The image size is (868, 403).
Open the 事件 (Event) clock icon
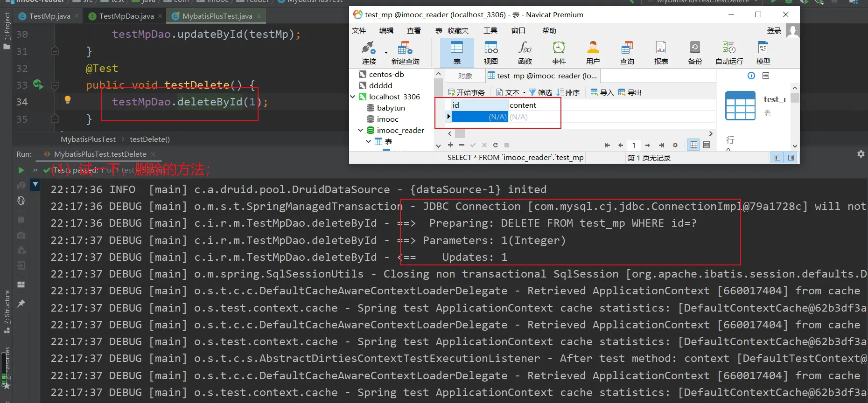click(x=559, y=53)
